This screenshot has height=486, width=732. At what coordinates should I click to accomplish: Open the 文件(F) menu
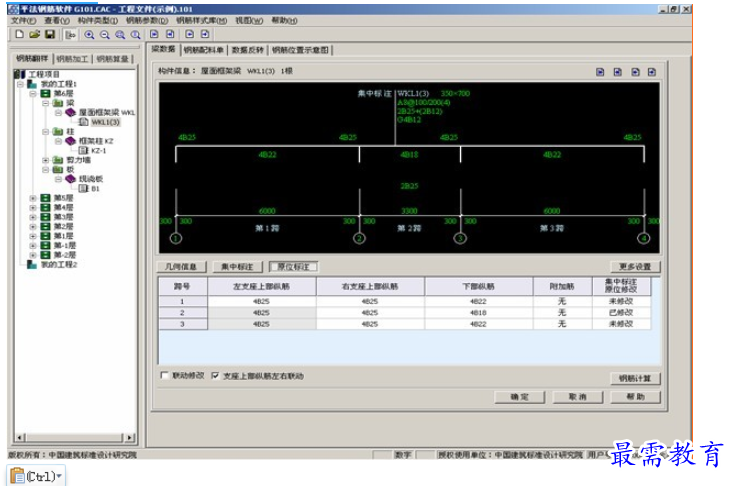point(23,21)
